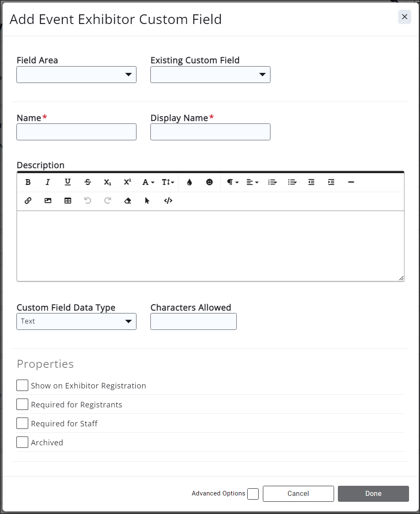Toggle the Advanced Options checkbox
This screenshot has width=420, height=514.
(253, 494)
